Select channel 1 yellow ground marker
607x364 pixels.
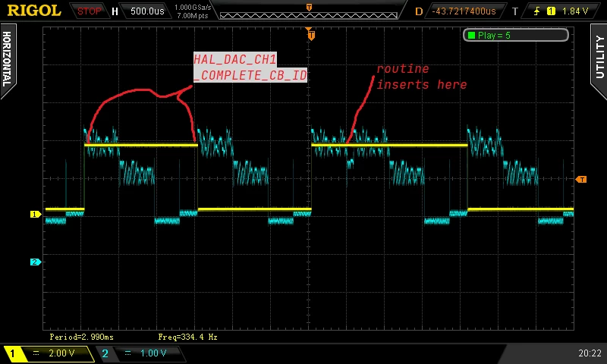coord(35,214)
